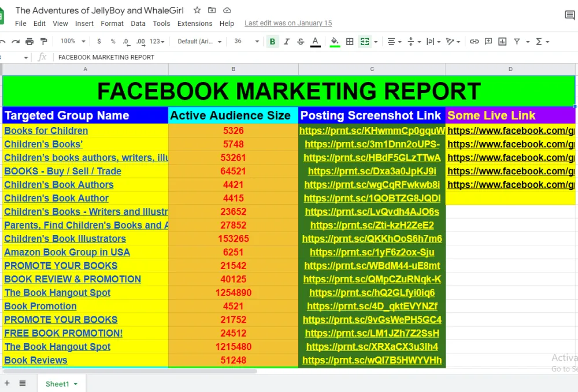Open comment history icon
The height and width of the screenshot is (392, 578).
point(569,15)
